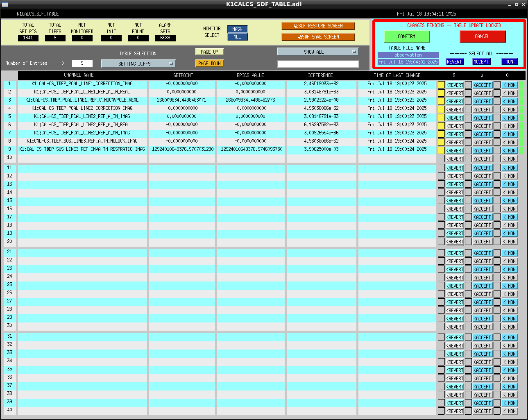
Task: Select channel K1:CAL-CS_TDEP_PCAL_LINE1_REF_A_IM_REAL
Action: (x=82, y=92)
